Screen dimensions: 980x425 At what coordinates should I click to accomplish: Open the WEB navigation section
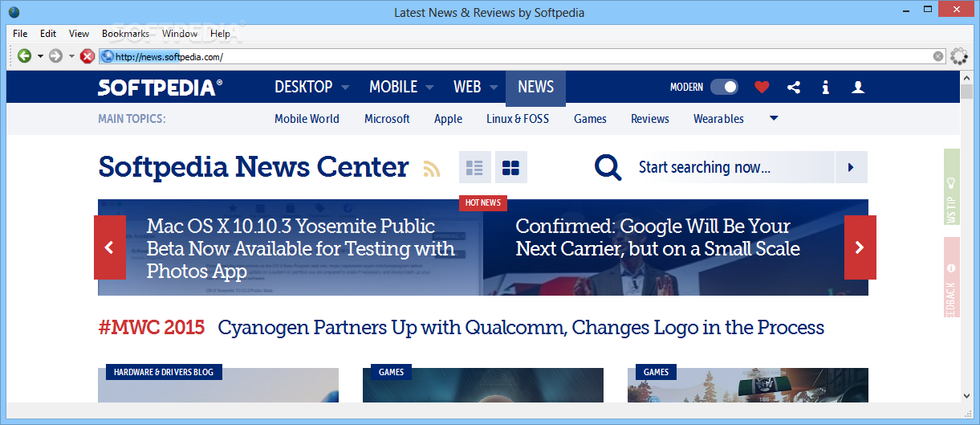pyautogui.click(x=467, y=87)
